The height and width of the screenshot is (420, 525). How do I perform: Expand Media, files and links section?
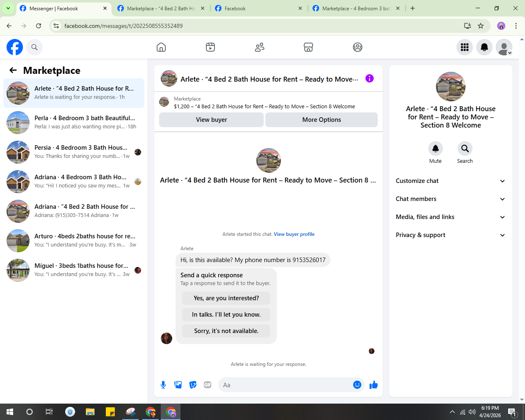point(451,217)
